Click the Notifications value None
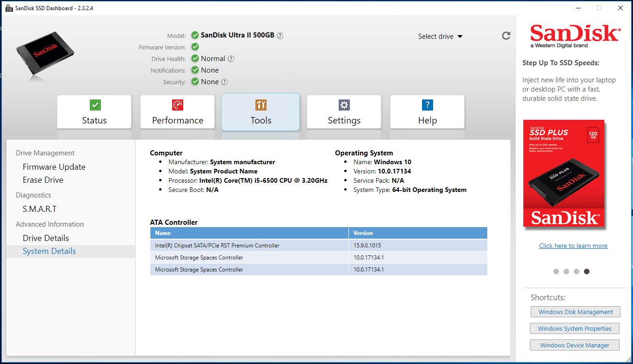The image size is (633, 364). (210, 70)
